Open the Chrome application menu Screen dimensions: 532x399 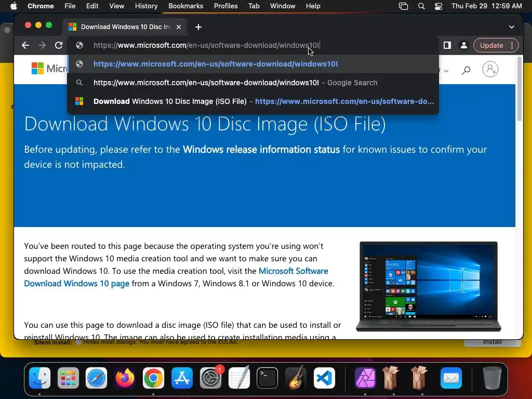pyautogui.click(x=41, y=6)
